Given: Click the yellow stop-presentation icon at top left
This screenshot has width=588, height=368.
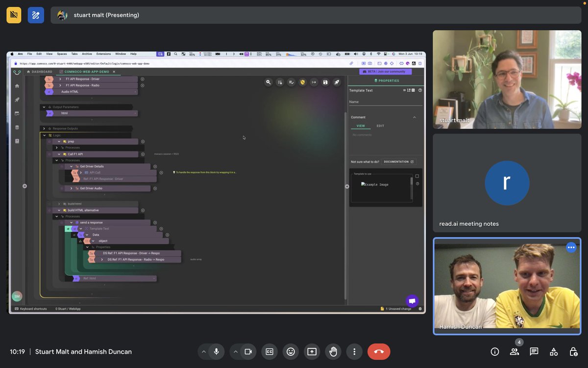Looking at the screenshot, I should (x=14, y=15).
